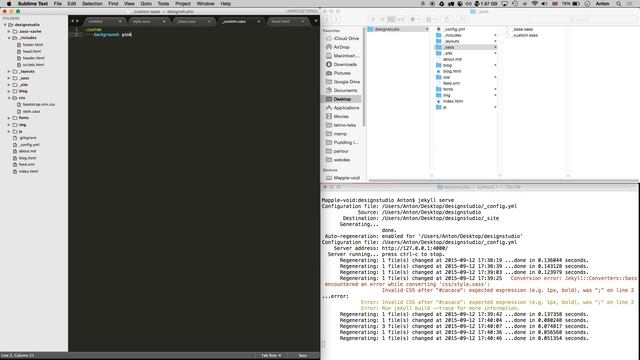
Task: Open bootstrap.min.css in Sublime sidebar
Action: (39, 104)
